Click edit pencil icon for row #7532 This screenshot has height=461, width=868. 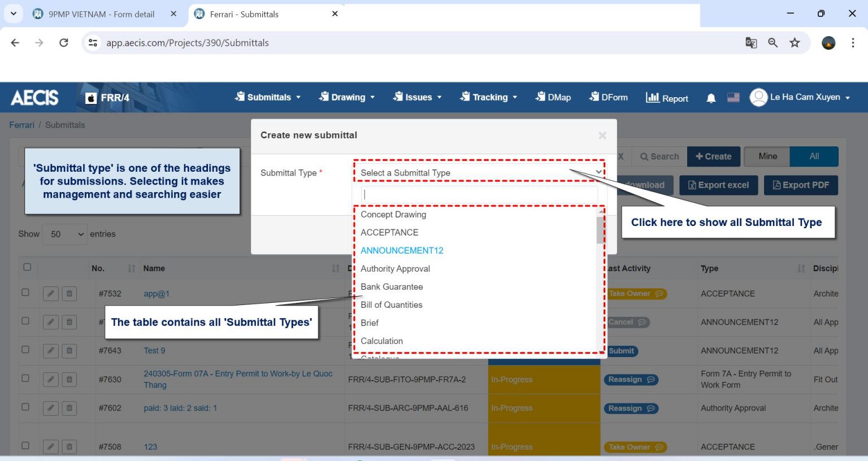coord(51,293)
